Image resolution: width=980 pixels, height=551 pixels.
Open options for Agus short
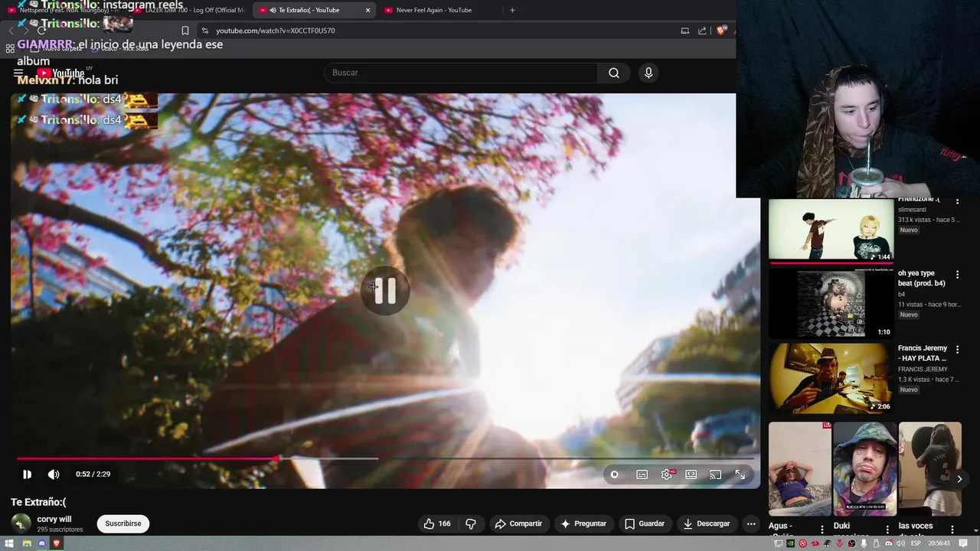point(822,529)
